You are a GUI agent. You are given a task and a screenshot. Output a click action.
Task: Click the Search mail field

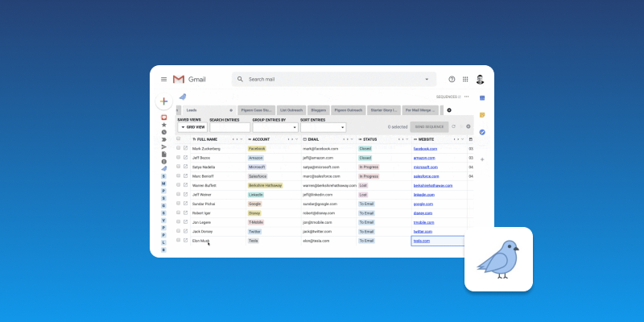(333, 79)
